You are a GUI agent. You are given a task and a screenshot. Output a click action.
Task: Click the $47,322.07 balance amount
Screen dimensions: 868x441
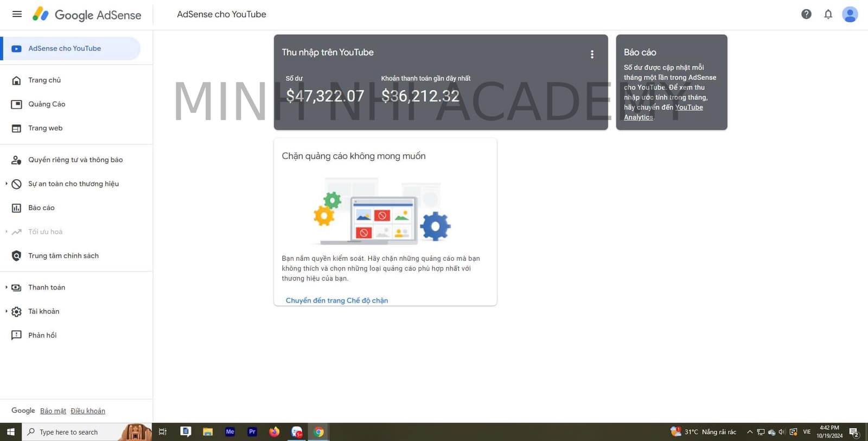(325, 96)
